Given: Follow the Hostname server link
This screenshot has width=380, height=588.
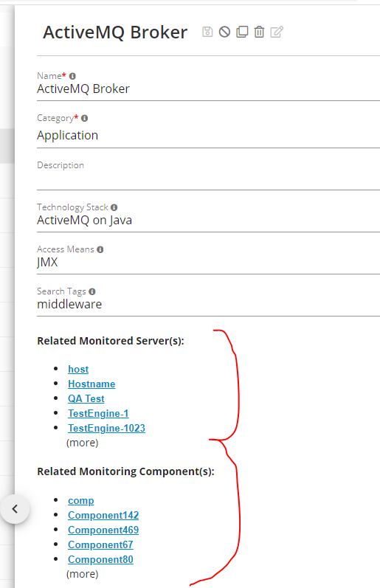Looking at the screenshot, I should click(91, 384).
